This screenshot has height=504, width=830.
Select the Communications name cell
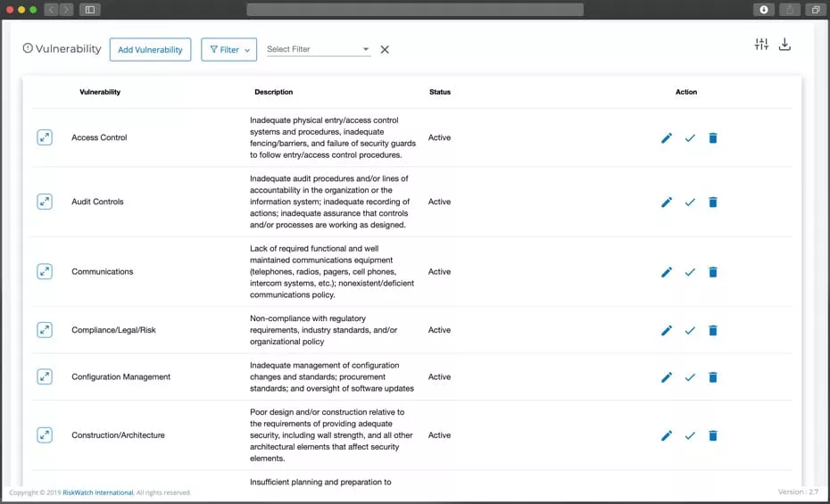coord(102,271)
